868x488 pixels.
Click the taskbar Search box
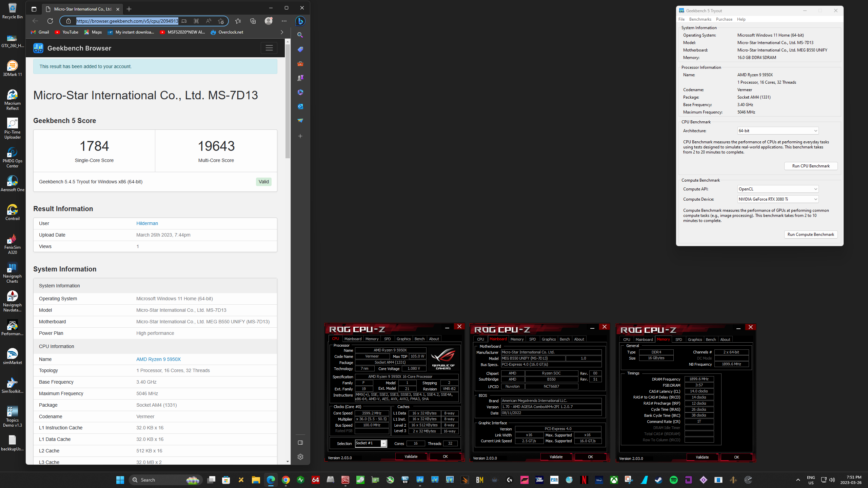pos(165,480)
